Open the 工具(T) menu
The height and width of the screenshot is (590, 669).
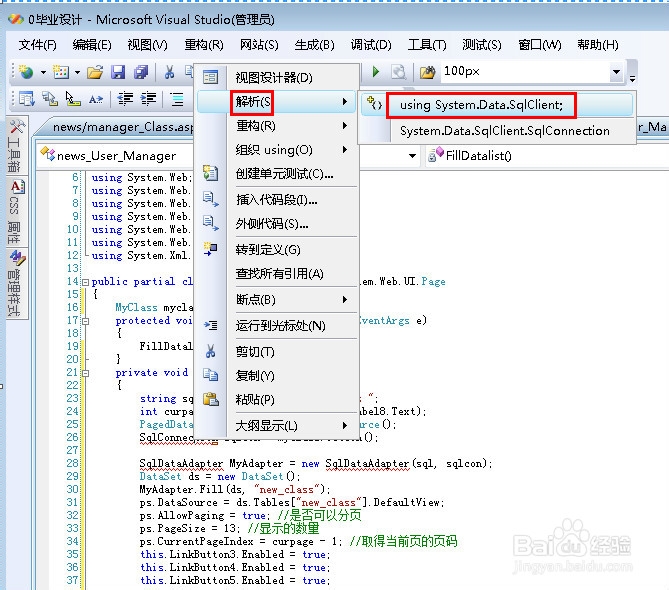tap(427, 44)
